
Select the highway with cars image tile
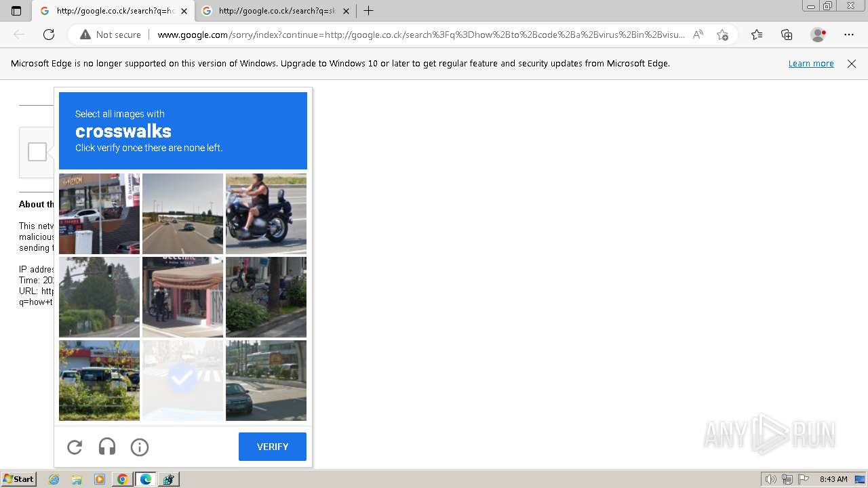click(182, 213)
